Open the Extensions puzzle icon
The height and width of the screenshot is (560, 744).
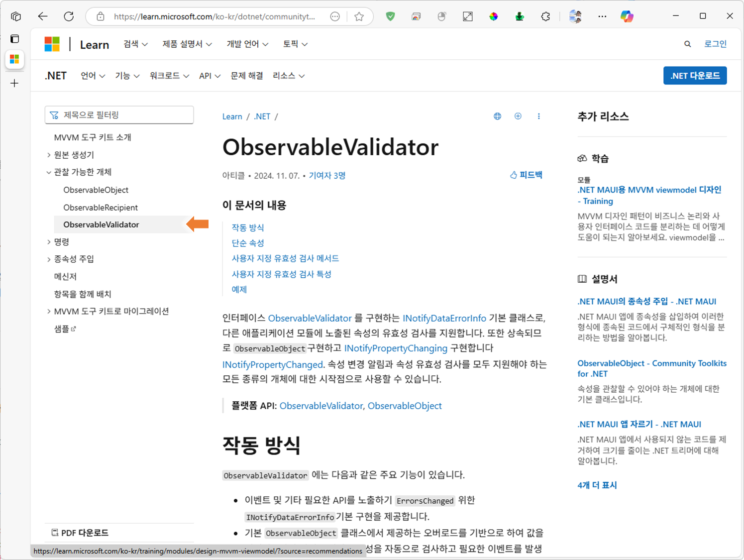(x=545, y=16)
